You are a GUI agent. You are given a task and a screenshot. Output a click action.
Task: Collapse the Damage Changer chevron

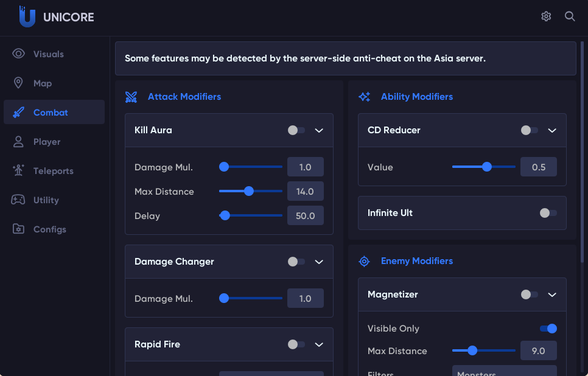click(x=319, y=262)
